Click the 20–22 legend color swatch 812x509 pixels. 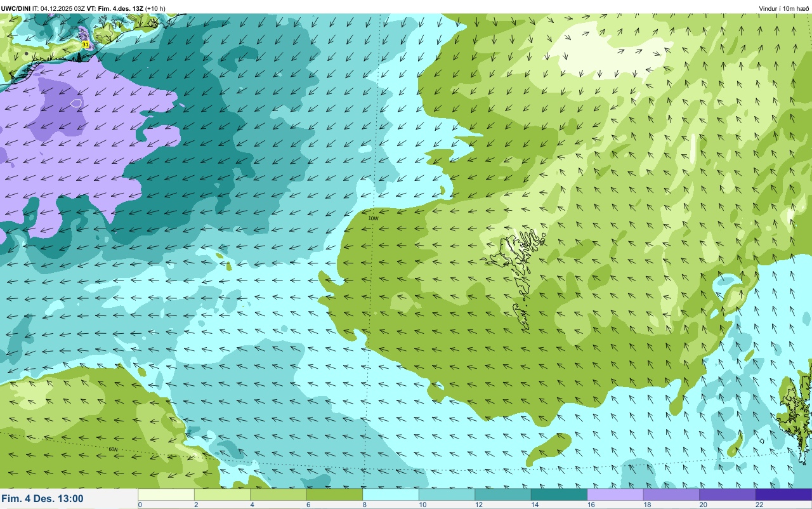tap(728, 494)
